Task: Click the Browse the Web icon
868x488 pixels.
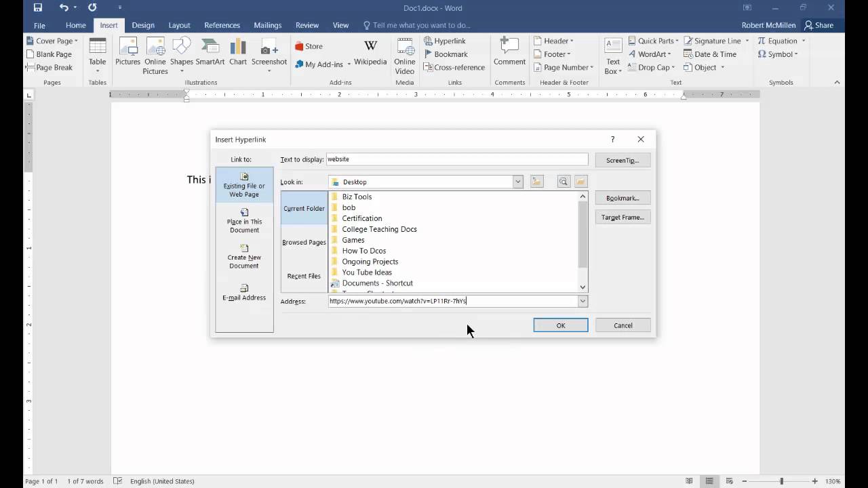Action: pyautogui.click(x=563, y=182)
